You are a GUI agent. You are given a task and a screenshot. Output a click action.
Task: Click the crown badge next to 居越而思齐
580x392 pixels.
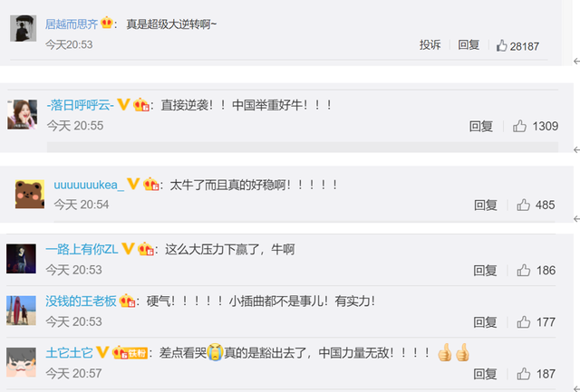(107, 23)
